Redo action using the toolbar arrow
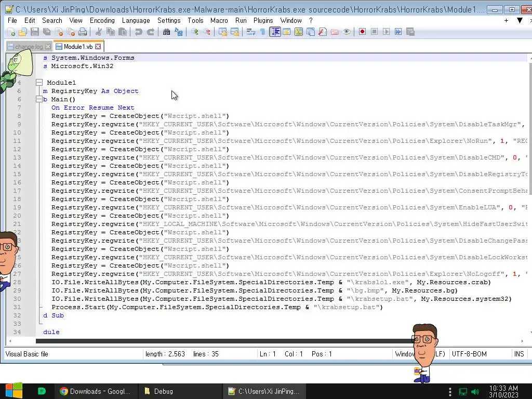 click(150, 32)
